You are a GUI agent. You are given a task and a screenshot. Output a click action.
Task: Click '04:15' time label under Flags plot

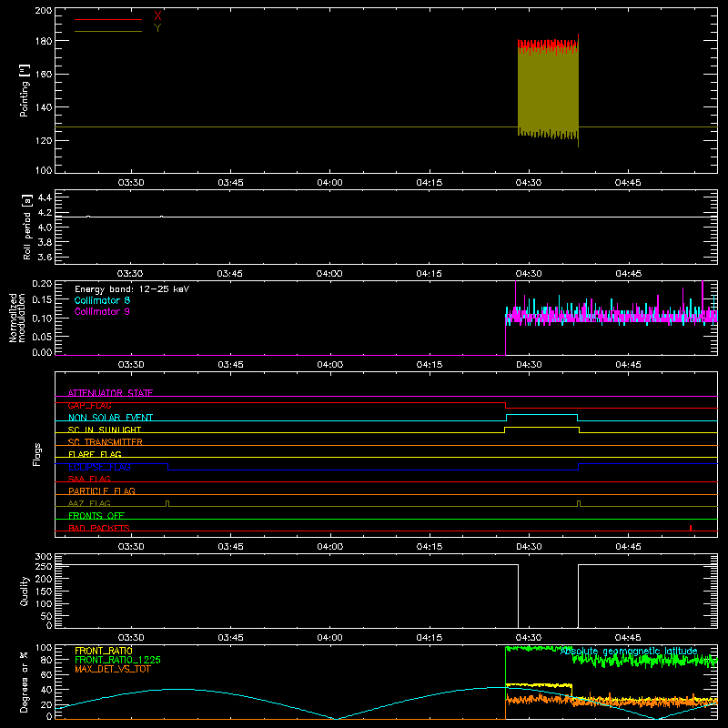click(429, 547)
